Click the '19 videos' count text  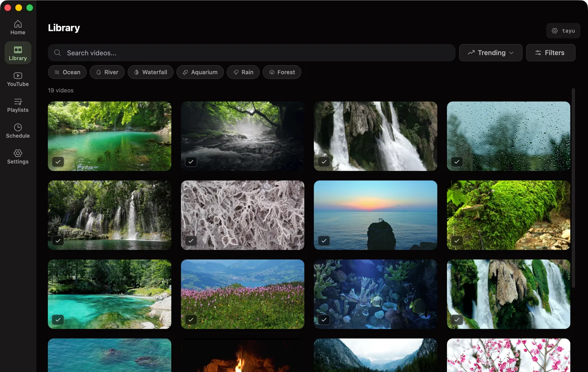[61, 90]
